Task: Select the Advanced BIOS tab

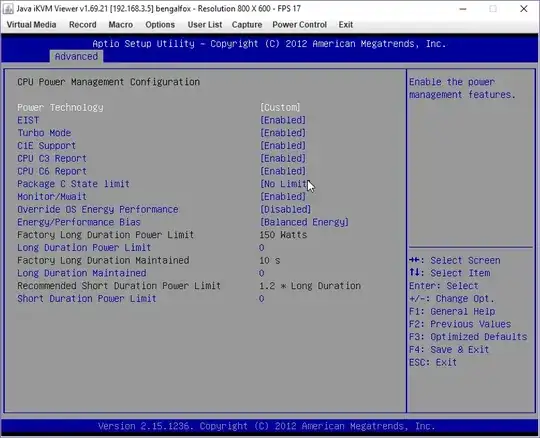Action: pyautogui.click(x=76, y=56)
